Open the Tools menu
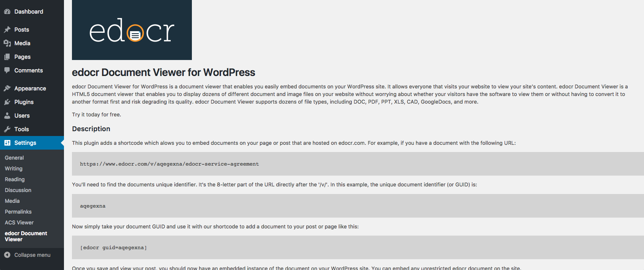 (x=32, y=129)
